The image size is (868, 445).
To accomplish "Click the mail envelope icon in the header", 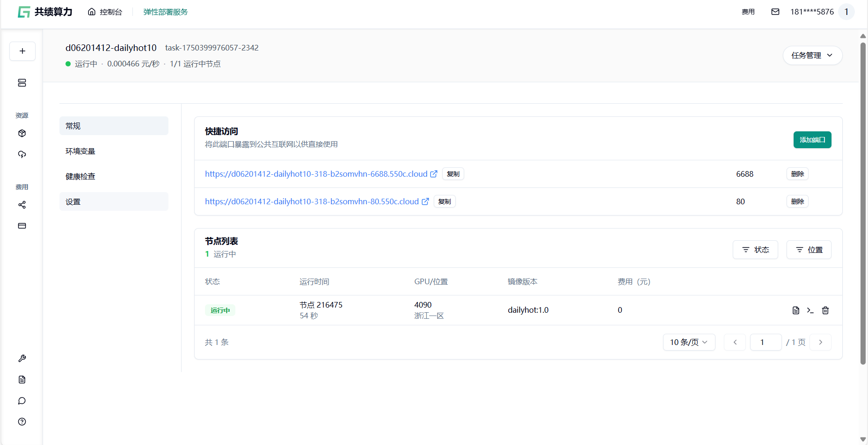I will [775, 12].
